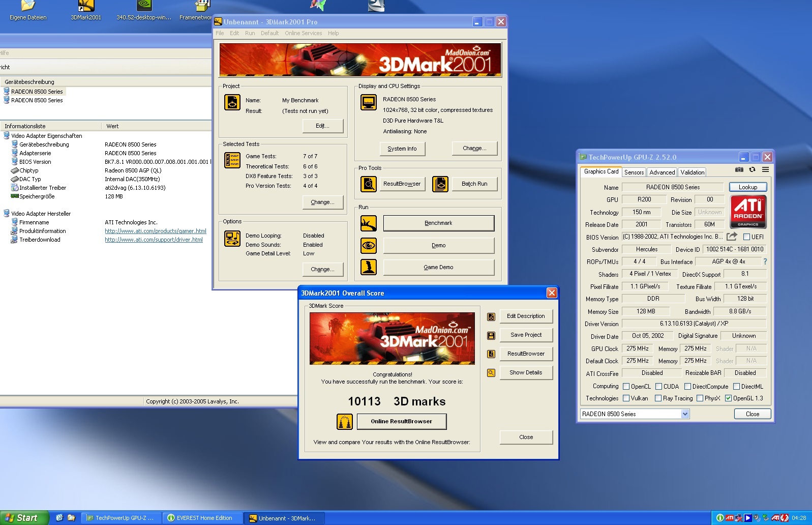Image resolution: width=812 pixels, height=525 pixels.
Task: Toggle the OpenCL checkbox
Action: point(626,387)
